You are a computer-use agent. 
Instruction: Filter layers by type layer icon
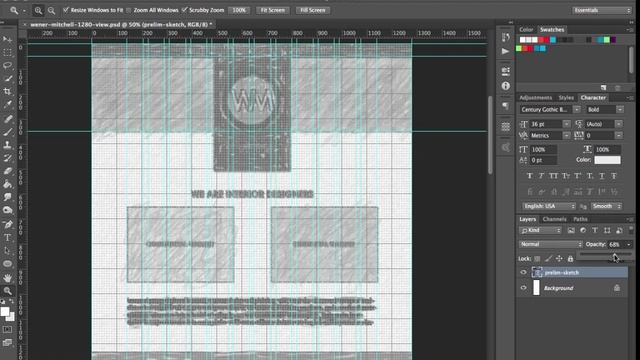[595, 231]
